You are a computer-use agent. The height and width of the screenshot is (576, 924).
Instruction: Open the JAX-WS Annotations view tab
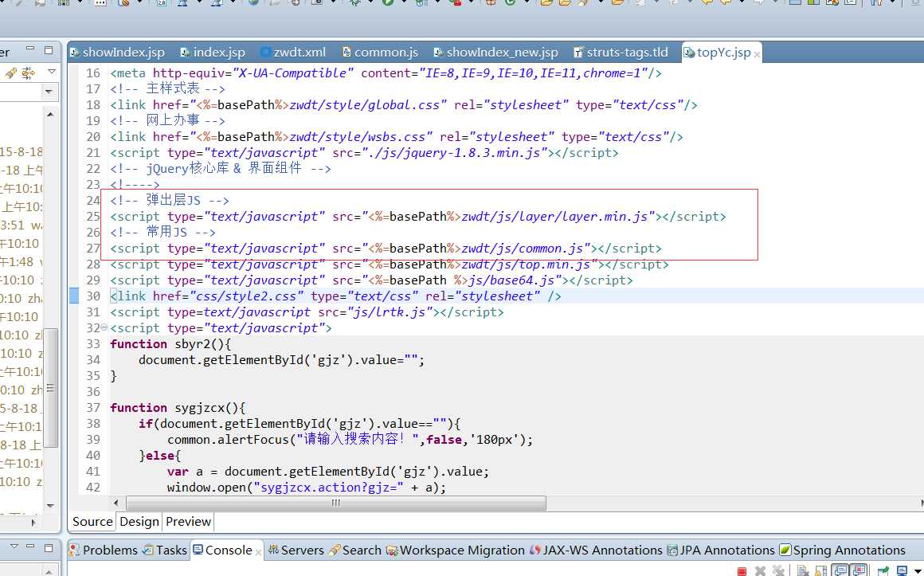tap(596, 550)
